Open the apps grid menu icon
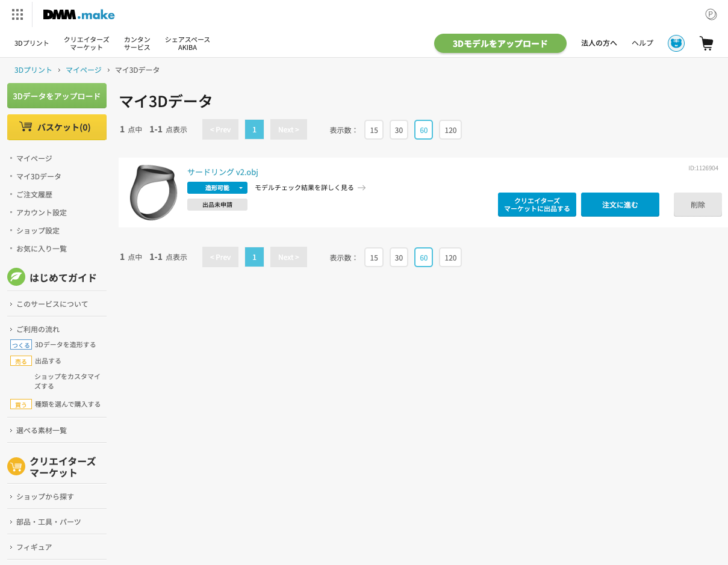This screenshot has width=728, height=565. coord(17,14)
